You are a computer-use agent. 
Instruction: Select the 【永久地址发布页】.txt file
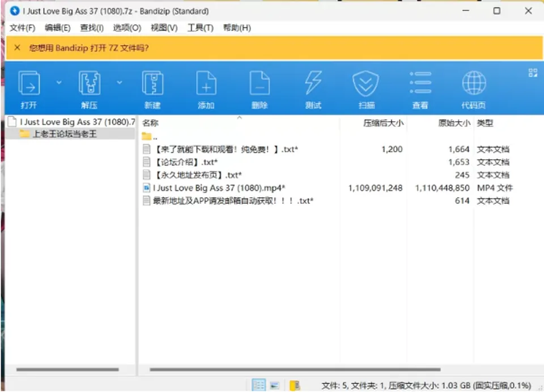click(x=197, y=175)
